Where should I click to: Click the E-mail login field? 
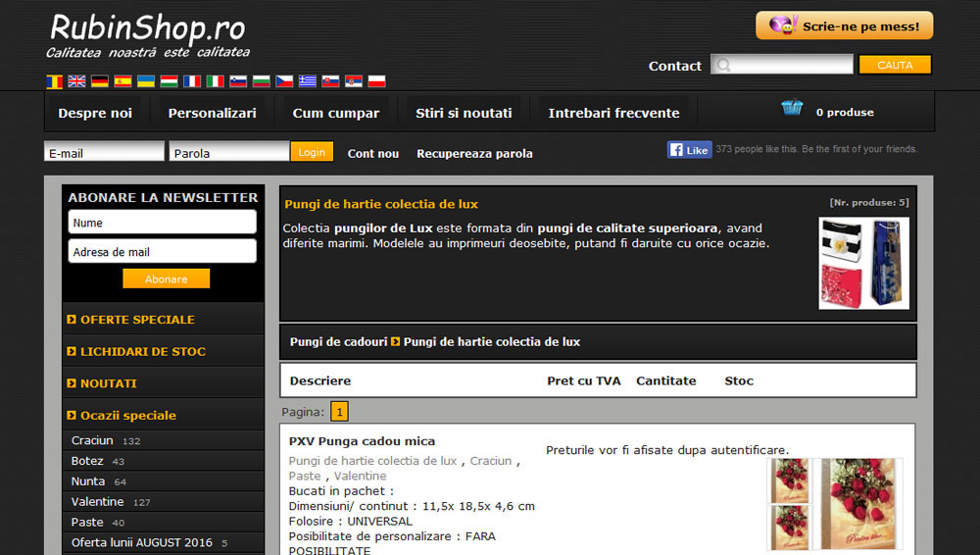pyautogui.click(x=105, y=151)
